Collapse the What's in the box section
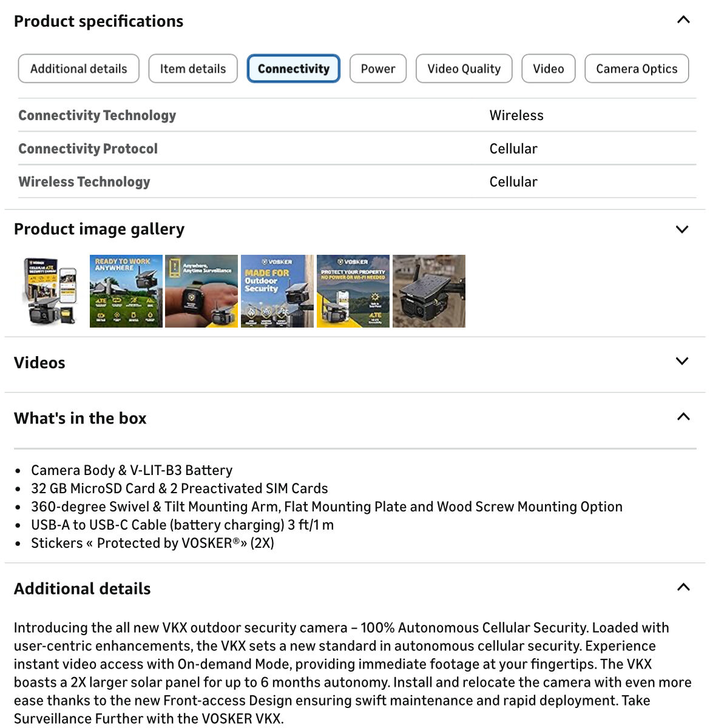Image resolution: width=710 pixels, height=728 pixels. point(683,417)
